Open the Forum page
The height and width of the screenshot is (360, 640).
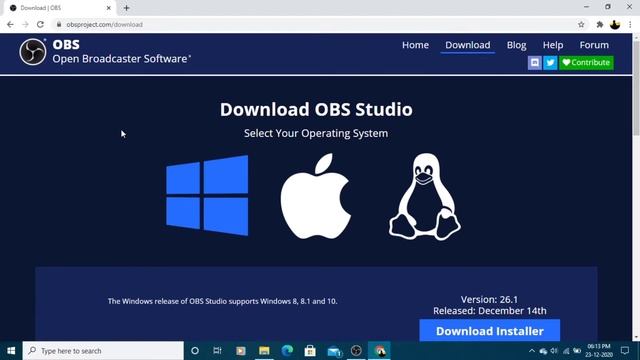594,45
